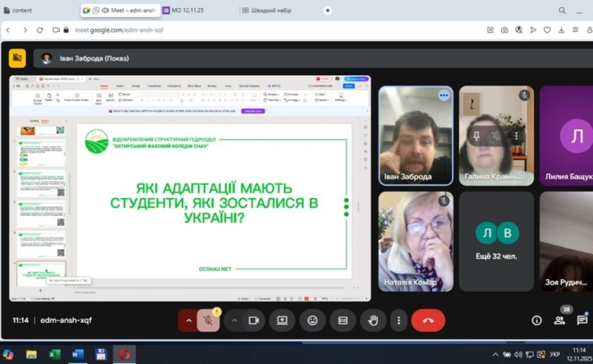Open the in-call chat panel
Screen dimensions: 593x364
click(581, 320)
